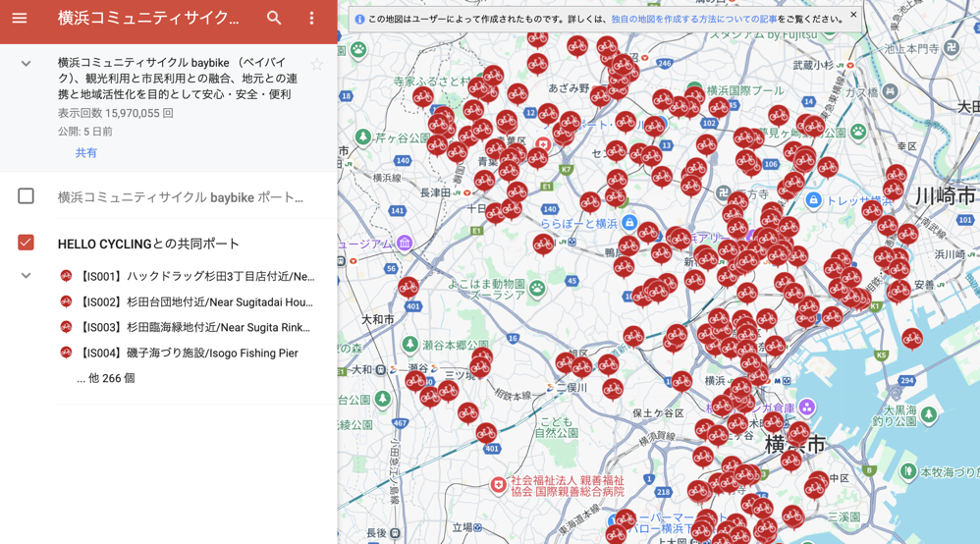980x544 pixels.
Task: Click the 表示回数 15,970,055 回 text
Action: pos(116,113)
